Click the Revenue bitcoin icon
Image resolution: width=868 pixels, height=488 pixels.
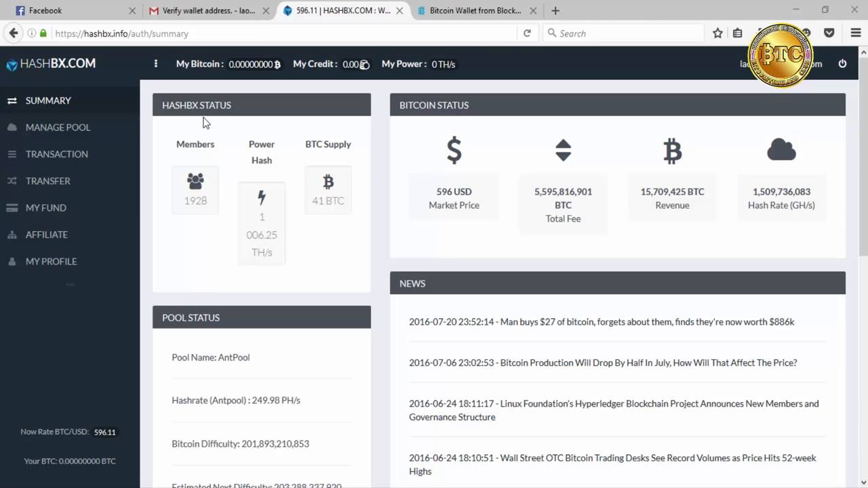(x=672, y=151)
